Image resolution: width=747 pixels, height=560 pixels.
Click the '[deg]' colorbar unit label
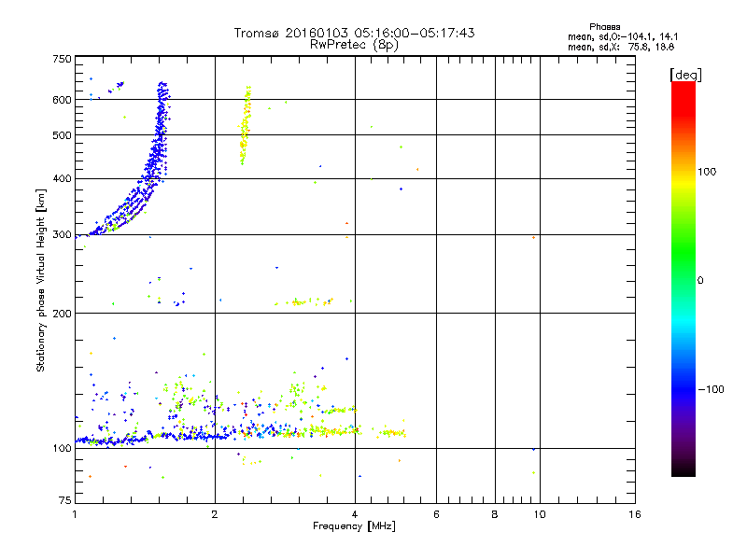coord(685,75)
